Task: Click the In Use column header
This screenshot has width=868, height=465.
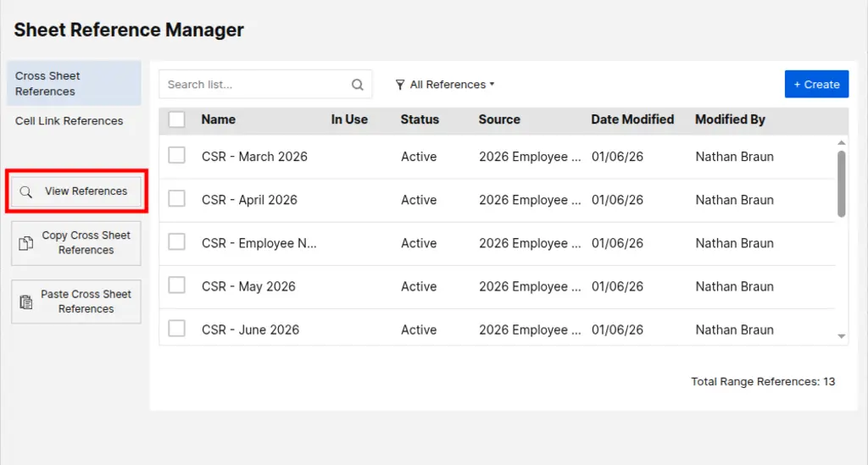Action: pos(349,119)
